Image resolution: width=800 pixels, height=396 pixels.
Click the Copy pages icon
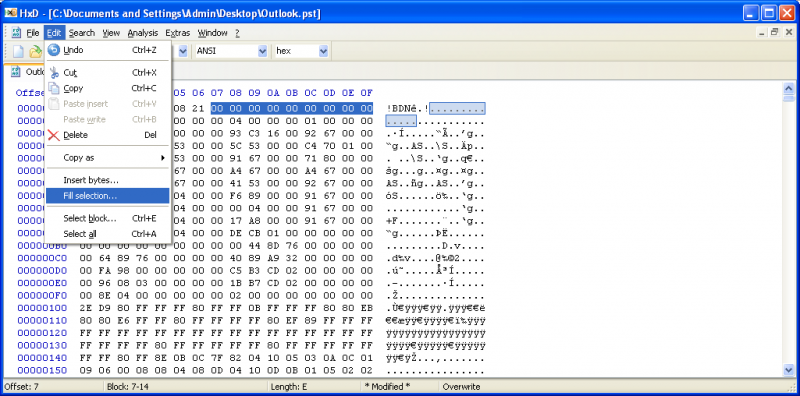pyautogui.click(x=54, y=88)
